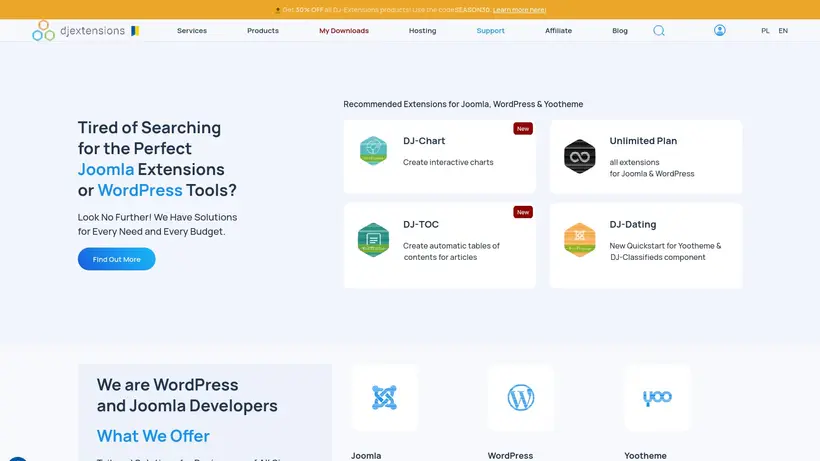Click the 'Recommended Extensions for Joomla' heading
This screenshot has width=820, height=461.
(463, 104)
